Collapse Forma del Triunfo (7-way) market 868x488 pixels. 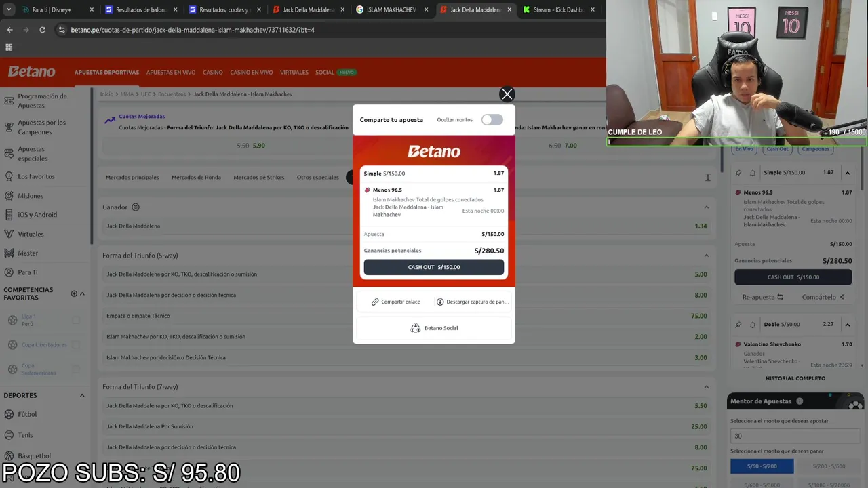click(x=706, y=386)
